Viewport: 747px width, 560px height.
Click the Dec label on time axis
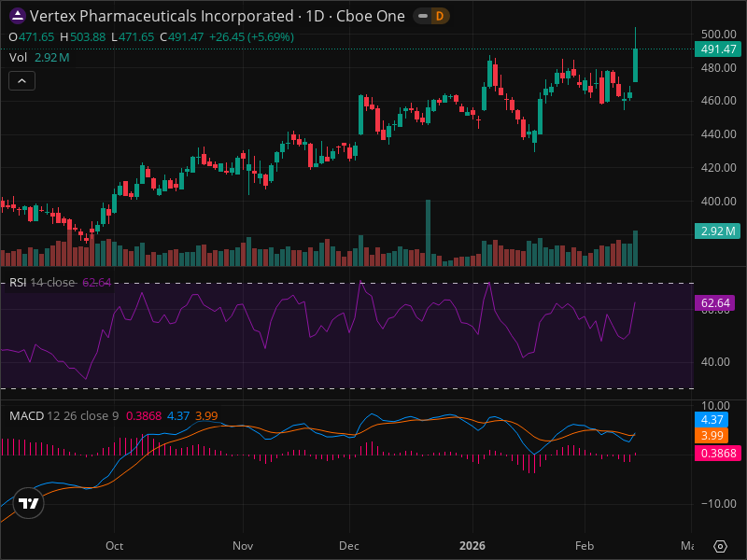[x=349, y=546]
